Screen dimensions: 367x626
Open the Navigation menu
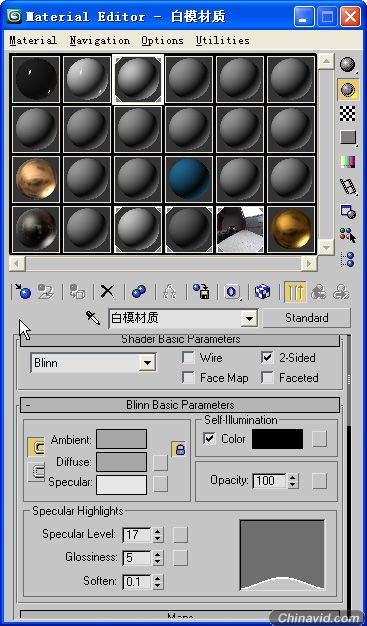coord(99,40)
